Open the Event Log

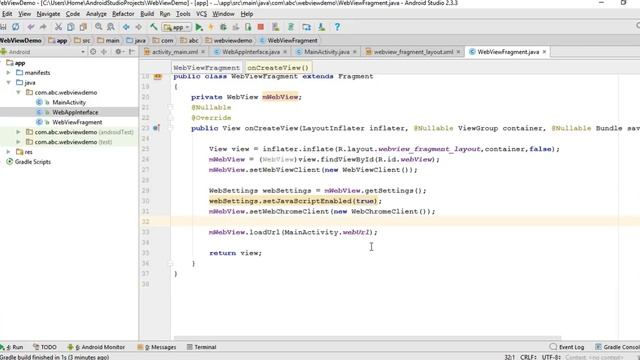coord(567,347)
